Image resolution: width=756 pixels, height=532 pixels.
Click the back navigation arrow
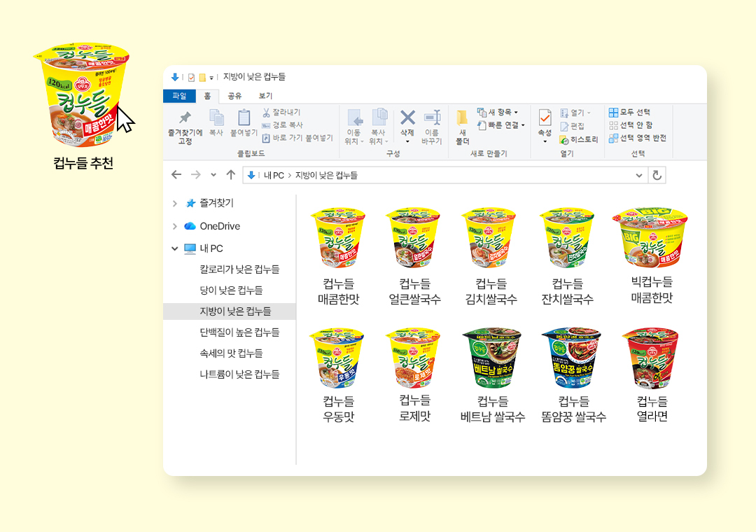176,174
